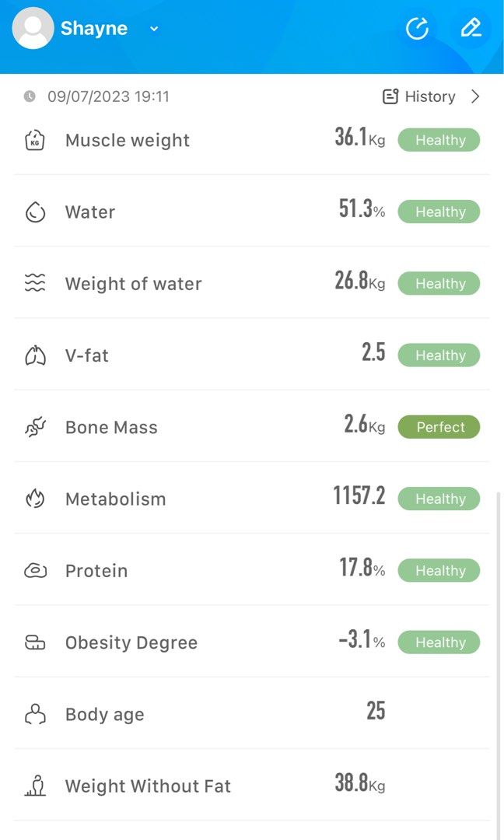Select the Metabolism flame icon

[x=34, y=499]
